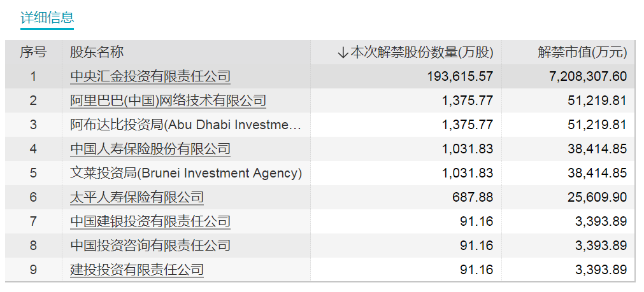Select row number 9 cell
The width and height of the screenshot is (644, 292).
pos(33,270)
